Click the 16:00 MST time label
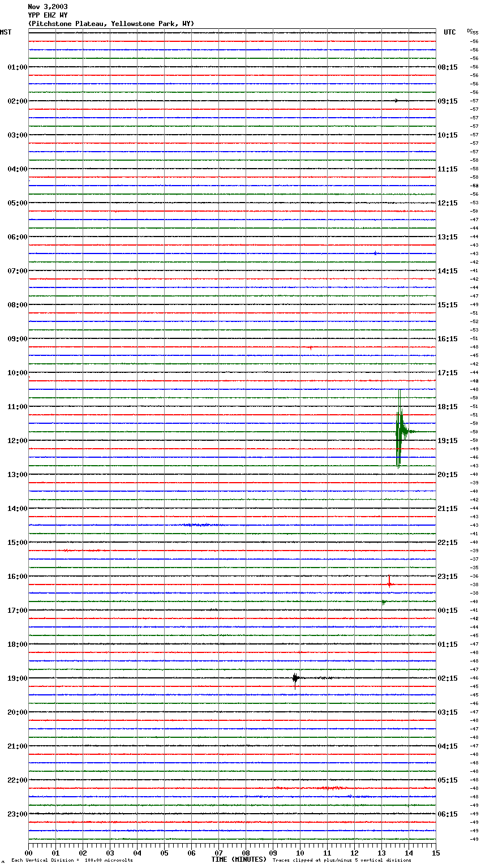 18,577
